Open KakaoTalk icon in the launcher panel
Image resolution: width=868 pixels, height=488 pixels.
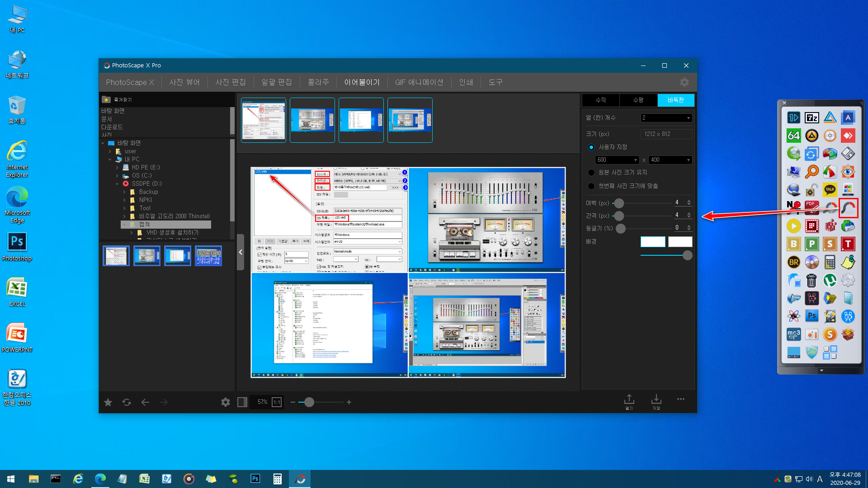click(830, 190)
